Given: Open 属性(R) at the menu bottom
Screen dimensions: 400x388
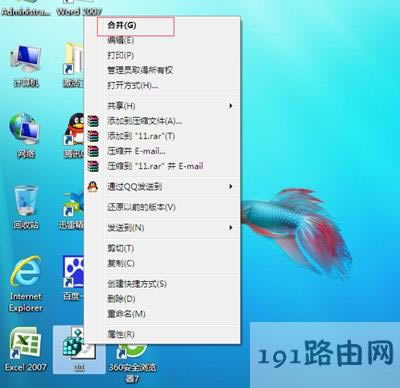Looking at the screenshot, I should pos(162,334).
